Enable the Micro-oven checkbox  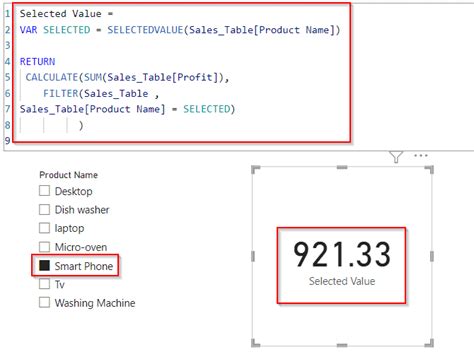tap(44, 247)
